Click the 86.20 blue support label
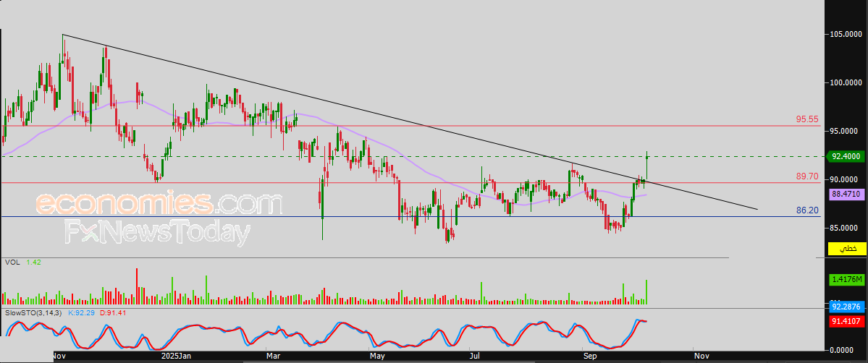Viewport: 868px width, 363px height. 807,211
